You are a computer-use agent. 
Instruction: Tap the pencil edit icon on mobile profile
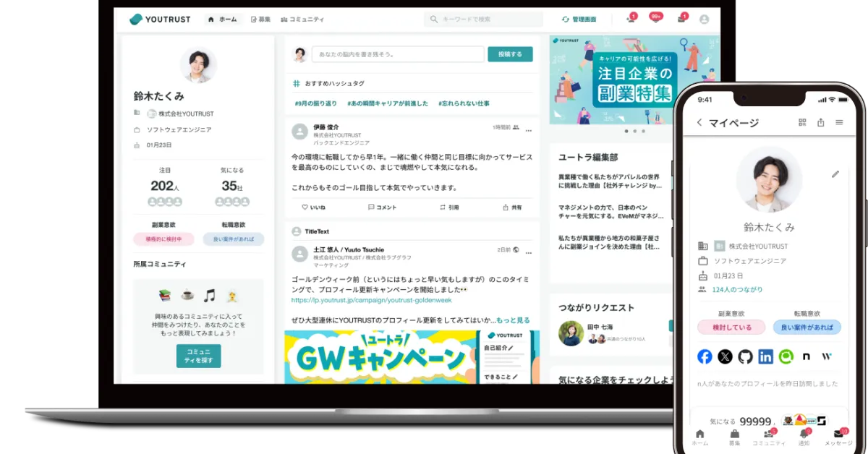tap(835, 174)
